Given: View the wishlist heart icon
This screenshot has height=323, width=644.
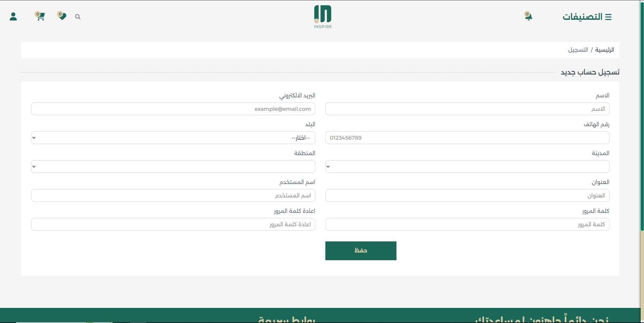Looking at the screenshot, I should (x=62, y=16).
